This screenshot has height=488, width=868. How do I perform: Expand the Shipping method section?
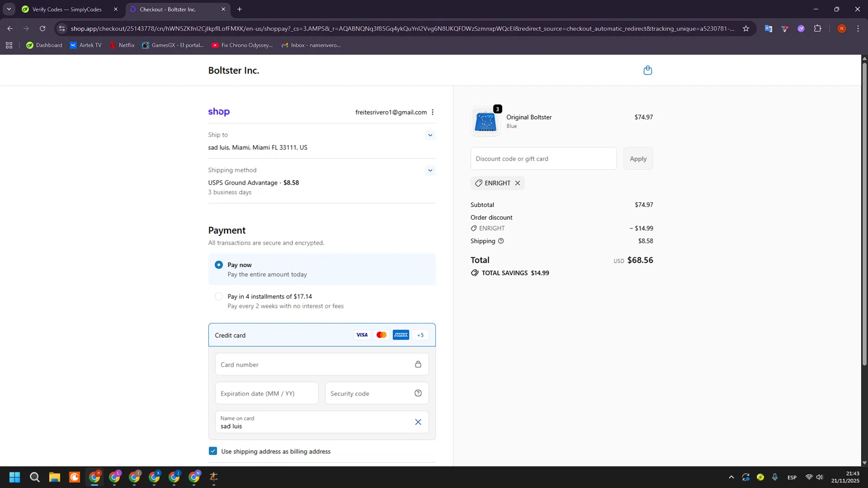[430, 171]
